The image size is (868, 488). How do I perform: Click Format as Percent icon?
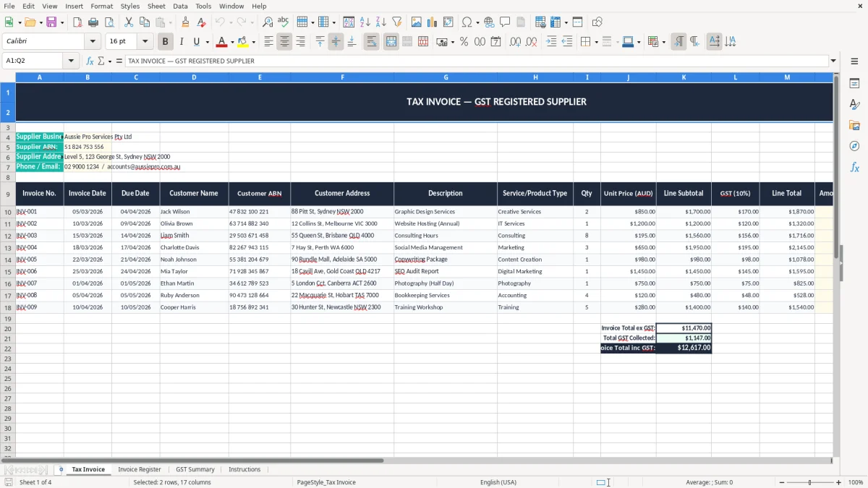click(464, 42)
